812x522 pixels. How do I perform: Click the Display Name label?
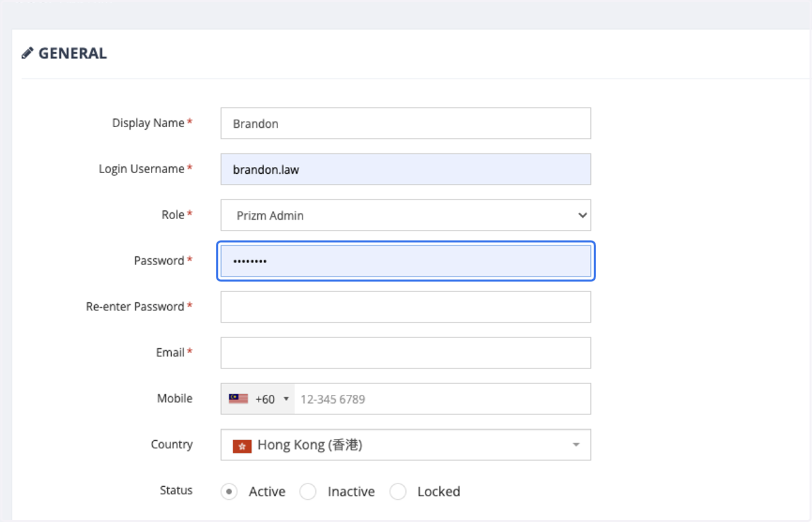[148, 123]
